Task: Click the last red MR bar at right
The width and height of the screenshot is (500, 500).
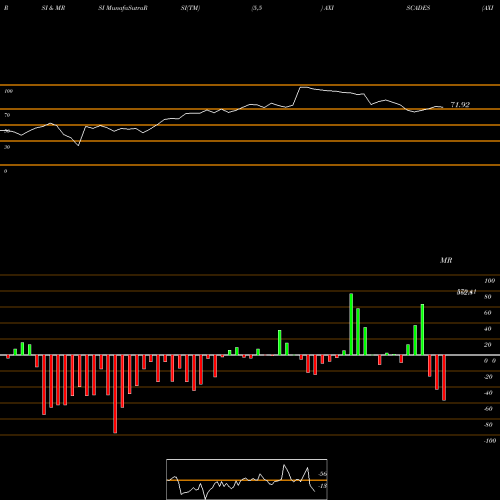Action: pos(444,378)
